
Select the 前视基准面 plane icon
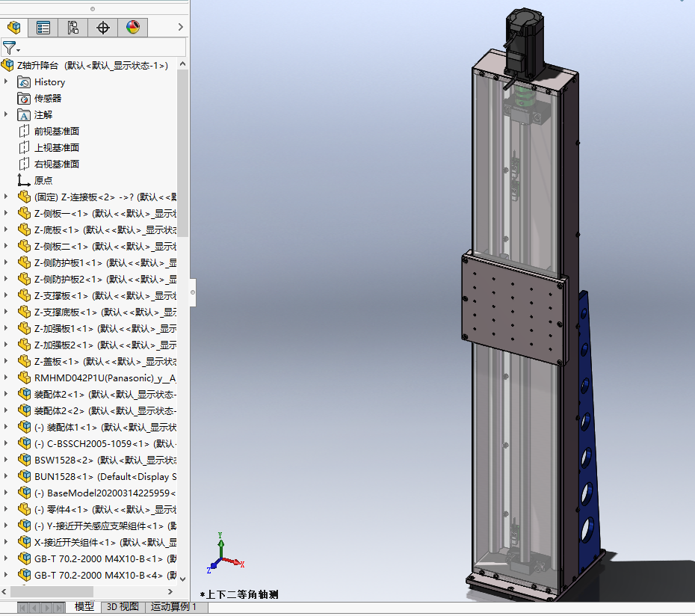tap(23, 132)
